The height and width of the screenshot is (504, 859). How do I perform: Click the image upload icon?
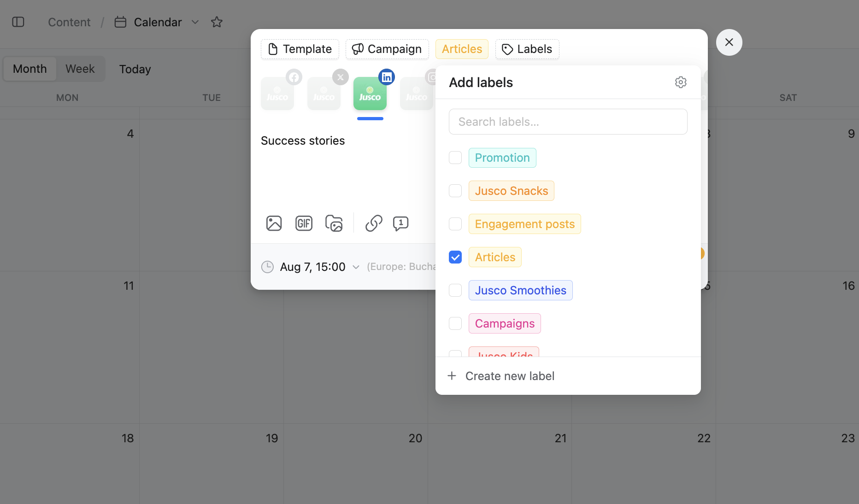(x=274, y=223)
